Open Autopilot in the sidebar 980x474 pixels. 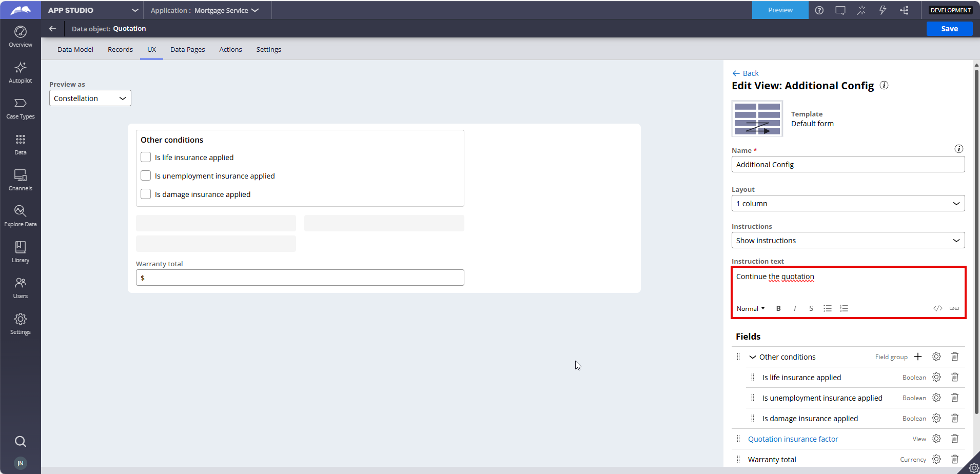tap(21, 73)
